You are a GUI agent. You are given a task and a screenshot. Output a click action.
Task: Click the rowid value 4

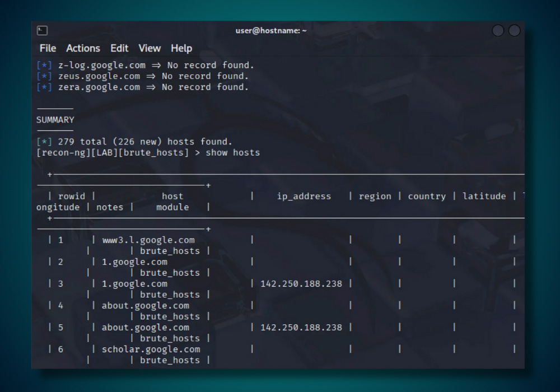60,306
